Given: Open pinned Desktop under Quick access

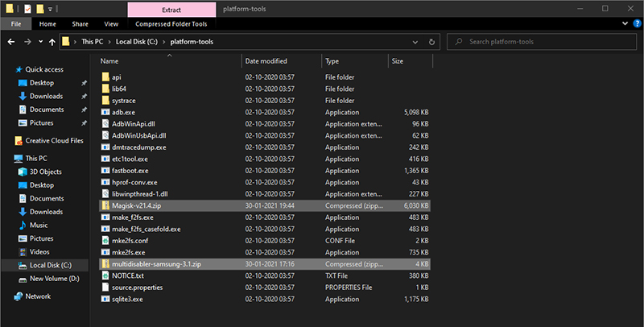Looking at the screenshot, I should [x=42, y=83].
